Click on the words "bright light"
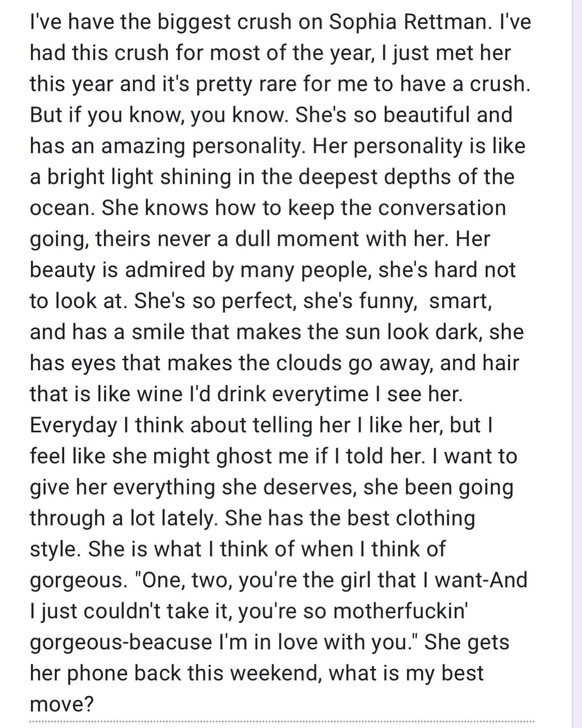This screenshot has height=728, width=582. click(100, 177)
